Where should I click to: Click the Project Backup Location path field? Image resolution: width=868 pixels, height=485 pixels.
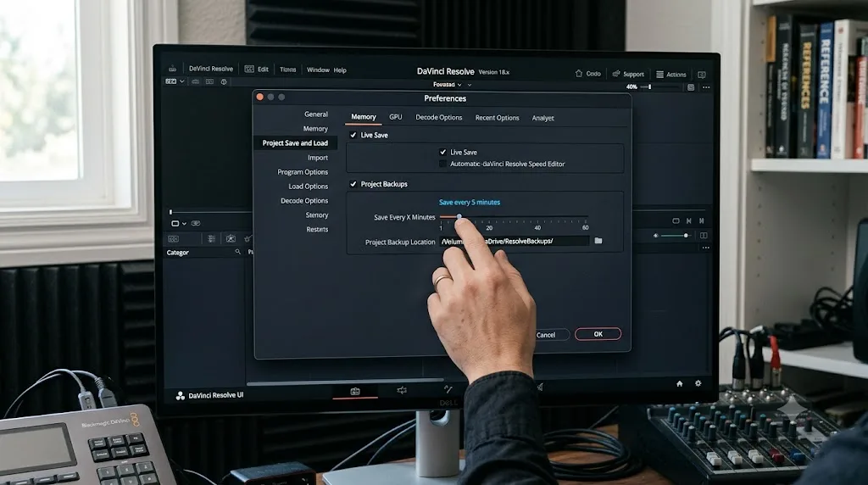(x=514, y=242)
